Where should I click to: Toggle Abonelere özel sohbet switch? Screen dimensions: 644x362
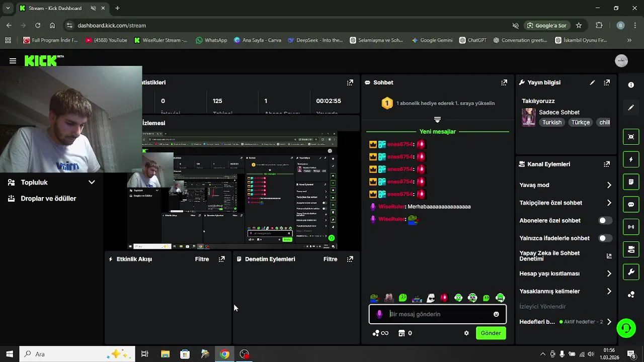(x=605, y=221)
